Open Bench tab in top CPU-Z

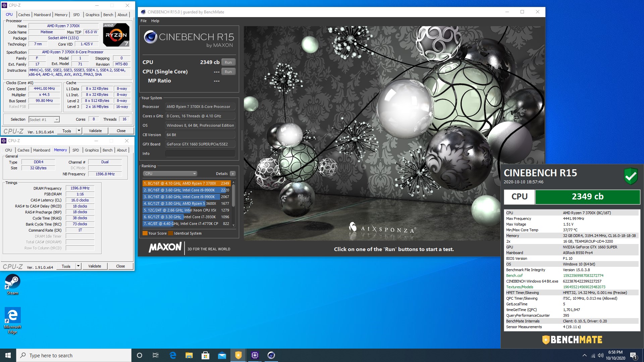point(108,15)
